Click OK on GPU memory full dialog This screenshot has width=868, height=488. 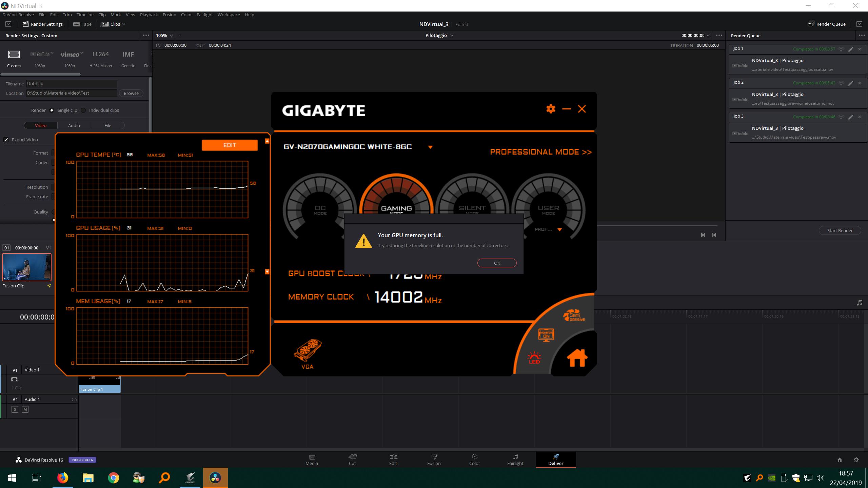pos(497,263)
